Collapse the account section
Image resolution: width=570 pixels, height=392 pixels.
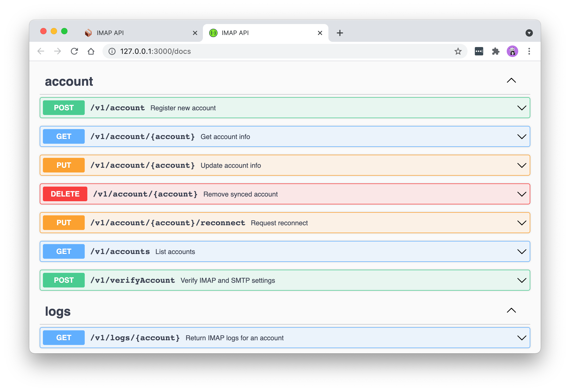click(x=511, y=80)
